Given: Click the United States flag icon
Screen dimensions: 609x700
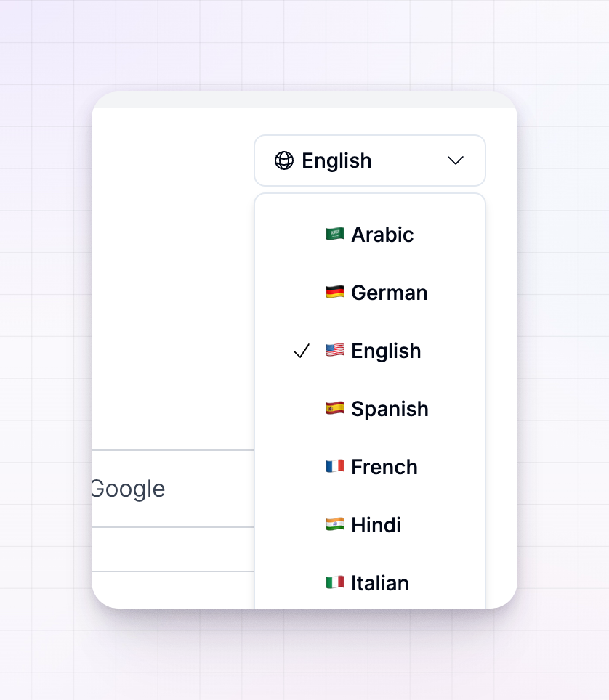Looking at the screenshot, I should pos(335,351).
